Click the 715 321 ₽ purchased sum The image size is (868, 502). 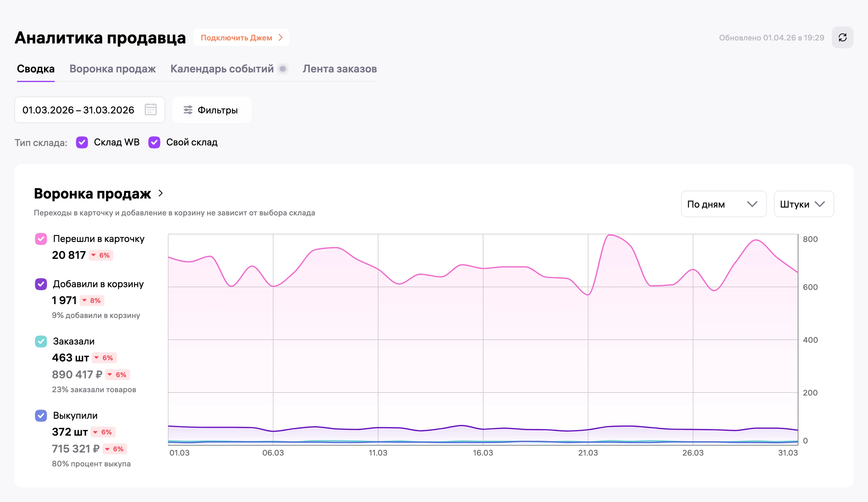point(76,449)
